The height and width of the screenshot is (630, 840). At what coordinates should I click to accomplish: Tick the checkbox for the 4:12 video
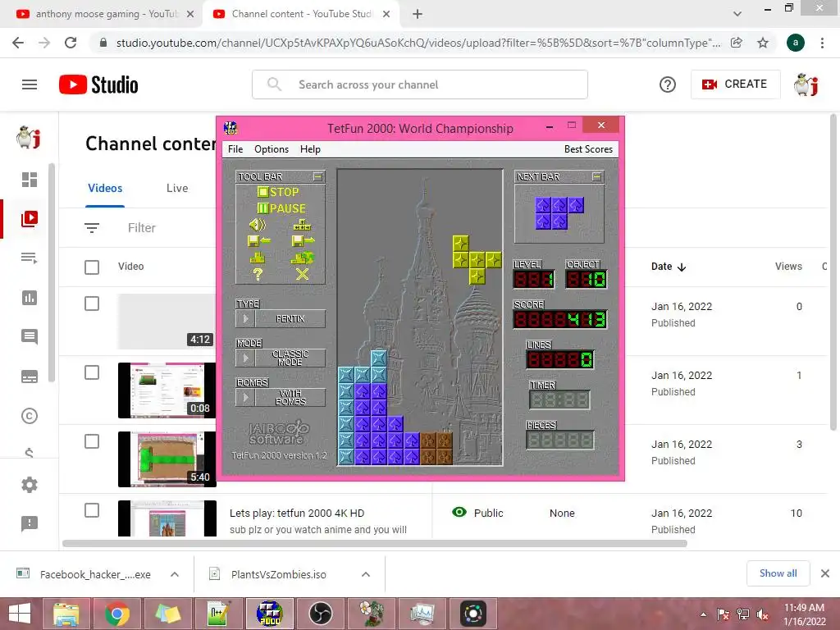point(92,304)
